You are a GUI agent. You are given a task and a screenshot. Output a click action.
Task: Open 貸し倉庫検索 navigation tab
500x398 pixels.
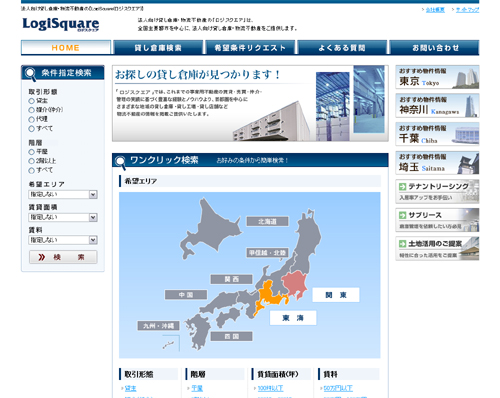pyautogui.click(x=158, y=47)
